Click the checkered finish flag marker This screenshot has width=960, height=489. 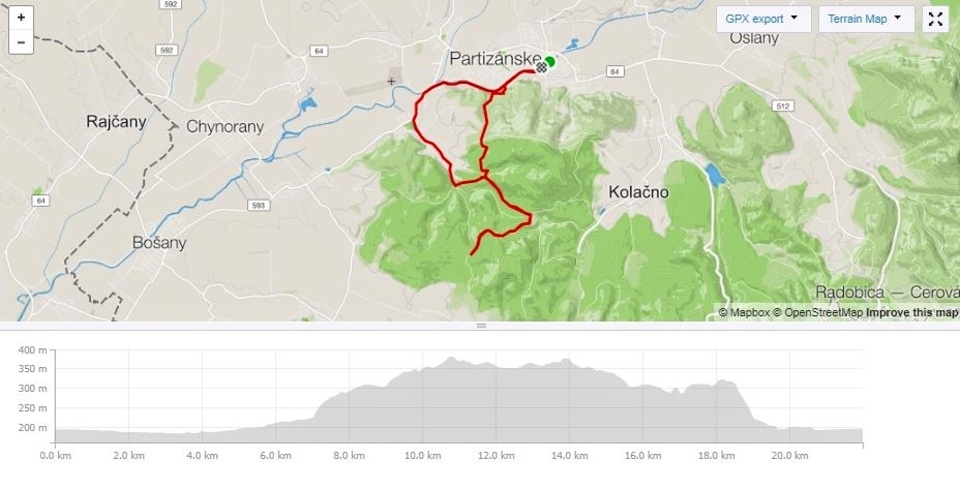point(542,66)
